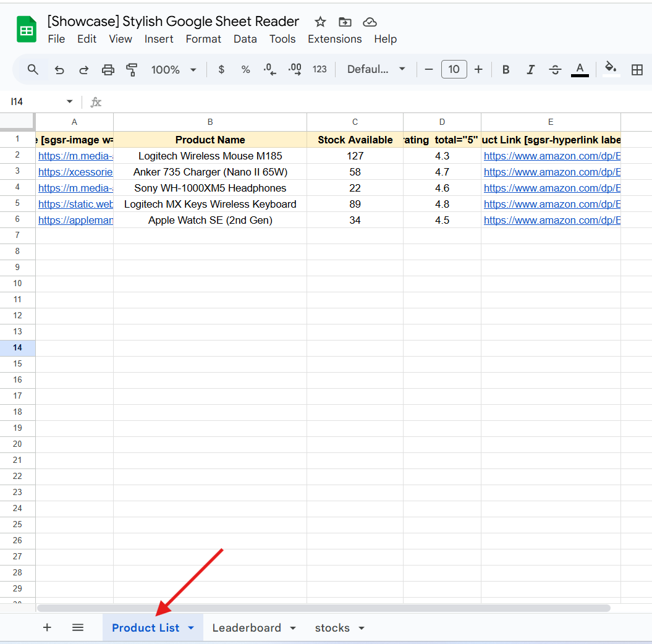
Task: Star this spreadsheet
Action: pyautogui.click(x=320, y=22)
